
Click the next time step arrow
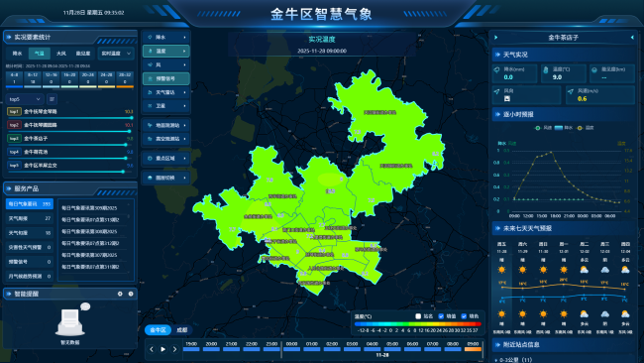tap(174, 349)
